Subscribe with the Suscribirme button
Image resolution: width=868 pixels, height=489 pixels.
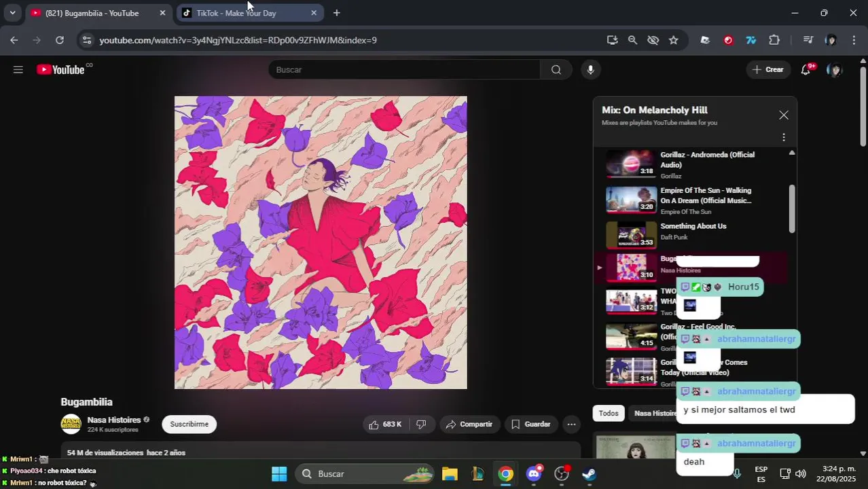[x=189, y=424]
